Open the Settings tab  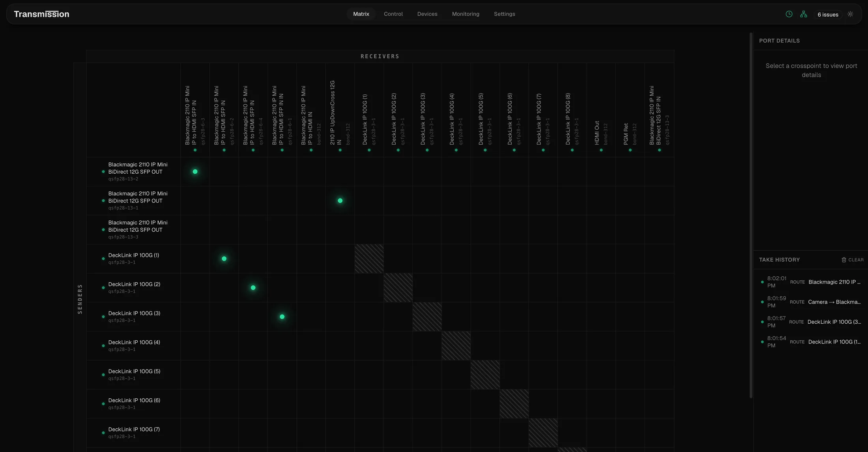pos(504,14)
